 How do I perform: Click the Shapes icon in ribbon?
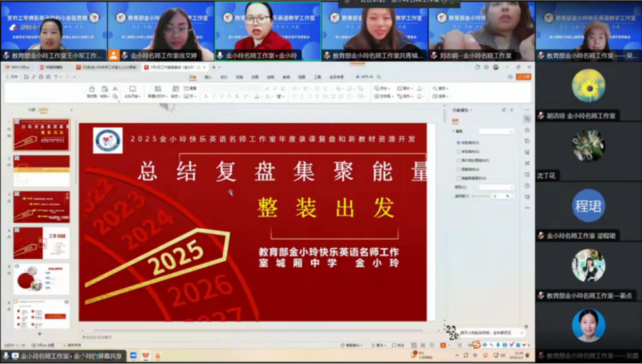click(x=377, y=89)
